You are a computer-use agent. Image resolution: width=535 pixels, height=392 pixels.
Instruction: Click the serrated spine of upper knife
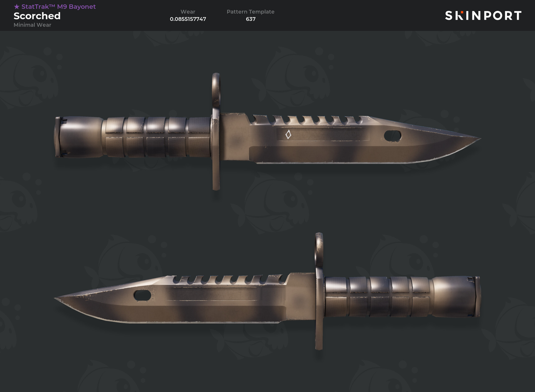(x=309, y=120)
